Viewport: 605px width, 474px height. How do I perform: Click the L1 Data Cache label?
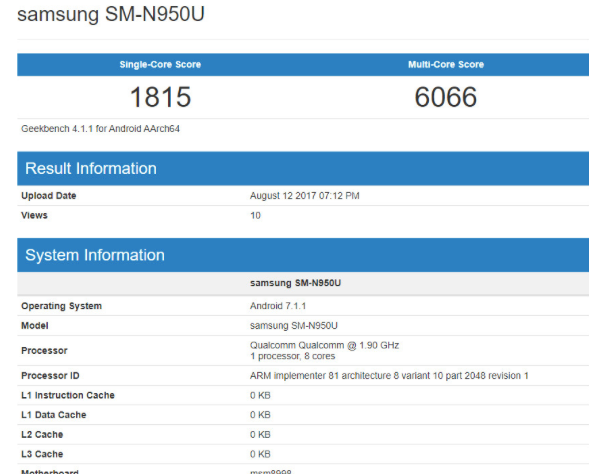[x=54, y=415]
